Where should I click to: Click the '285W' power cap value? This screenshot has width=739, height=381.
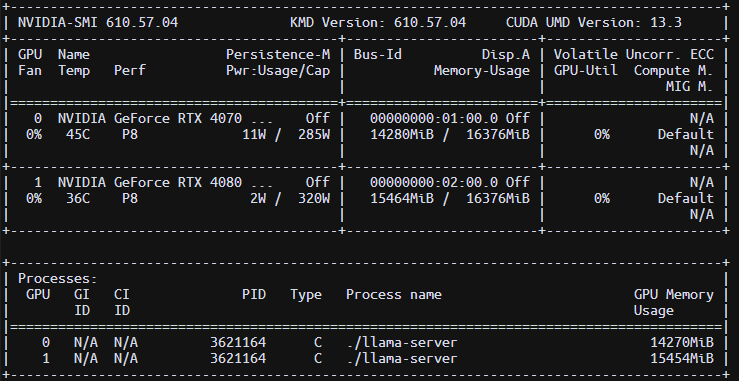(x=314, y=134)
